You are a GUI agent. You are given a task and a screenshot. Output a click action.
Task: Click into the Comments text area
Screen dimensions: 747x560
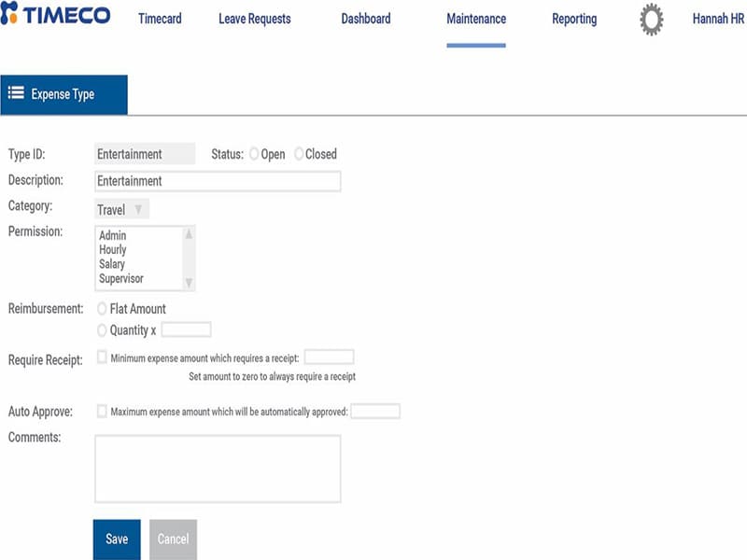(218, 469)
